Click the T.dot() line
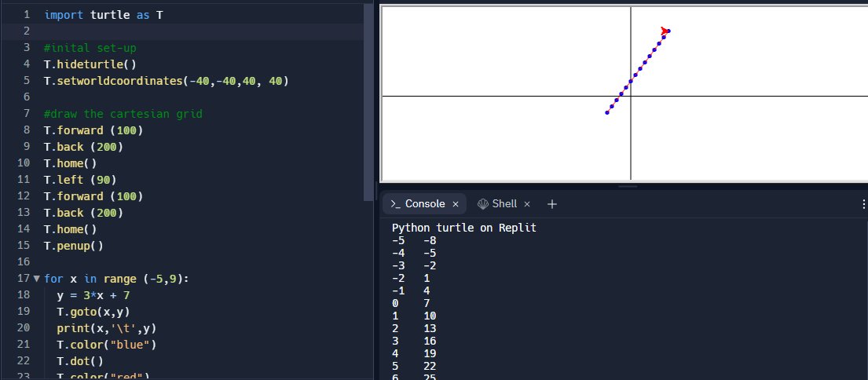 pos(80,361)
